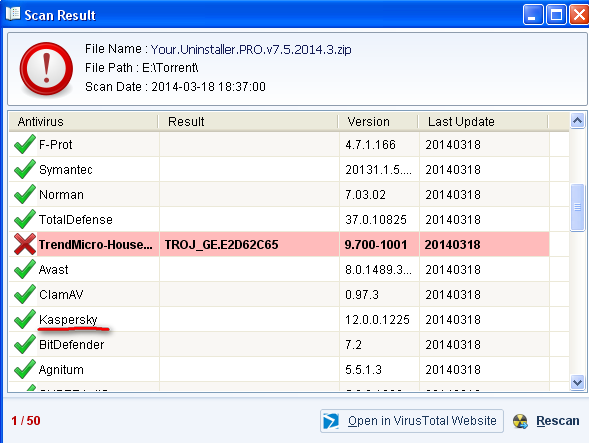Image resolution: width=589 pixels, height=443 pixels.
Task: Click the green checkmark next to ClamAV
Action: pyautogui.click(x=25, y=294)
